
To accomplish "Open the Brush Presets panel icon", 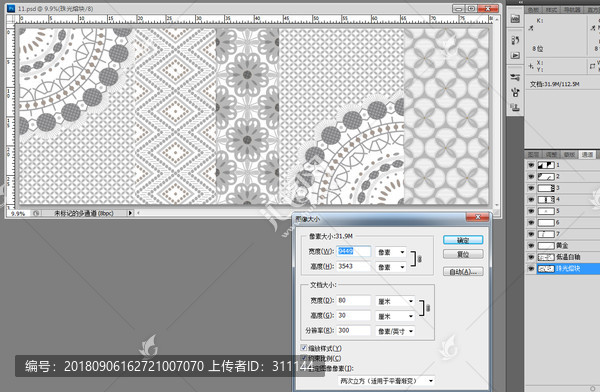I will click(x=515, y=77).
